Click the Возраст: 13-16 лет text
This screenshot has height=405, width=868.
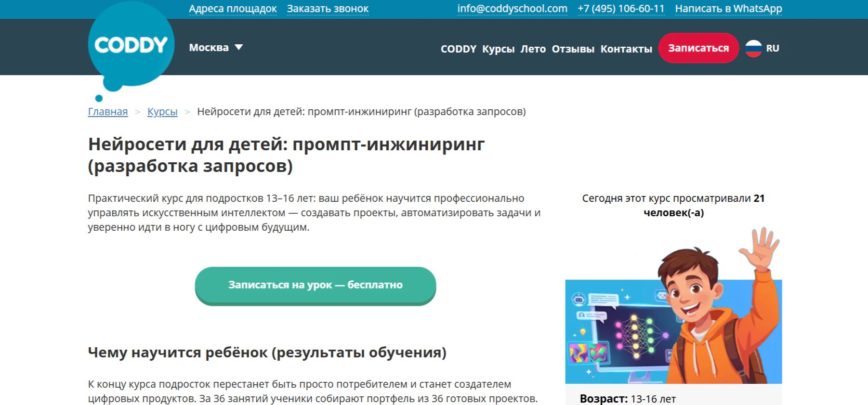pyautogui.click(x=628, y=399)
